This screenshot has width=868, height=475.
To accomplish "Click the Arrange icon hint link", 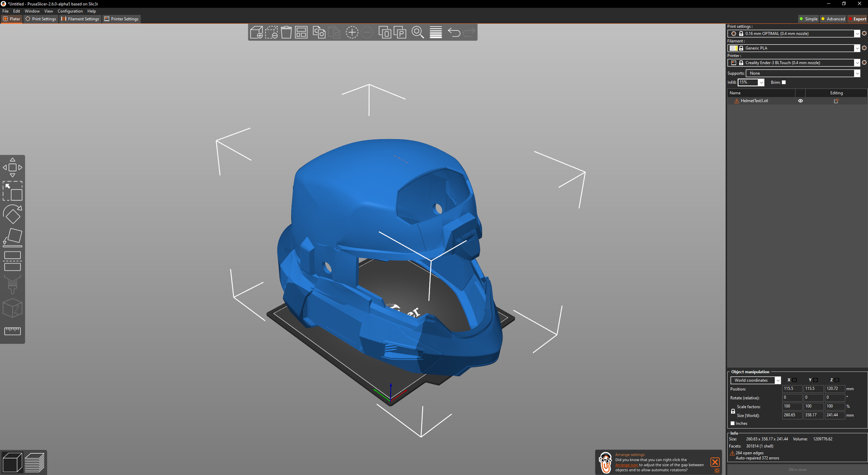I will (x=626, y=465).
